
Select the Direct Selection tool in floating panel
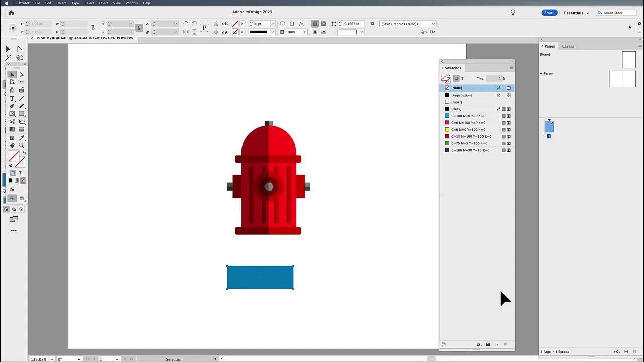point(21,75)
